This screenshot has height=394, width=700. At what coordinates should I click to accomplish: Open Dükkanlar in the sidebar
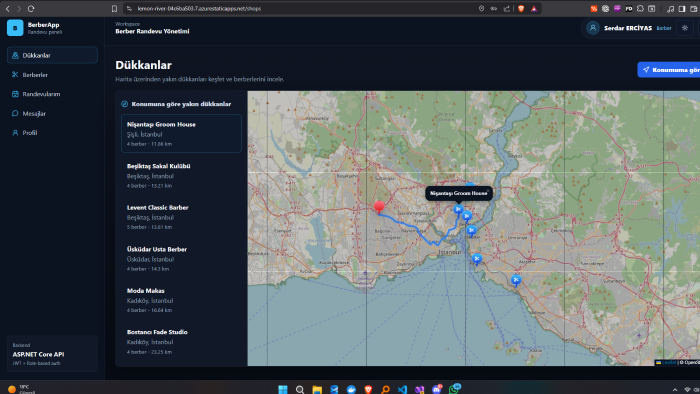52,55
